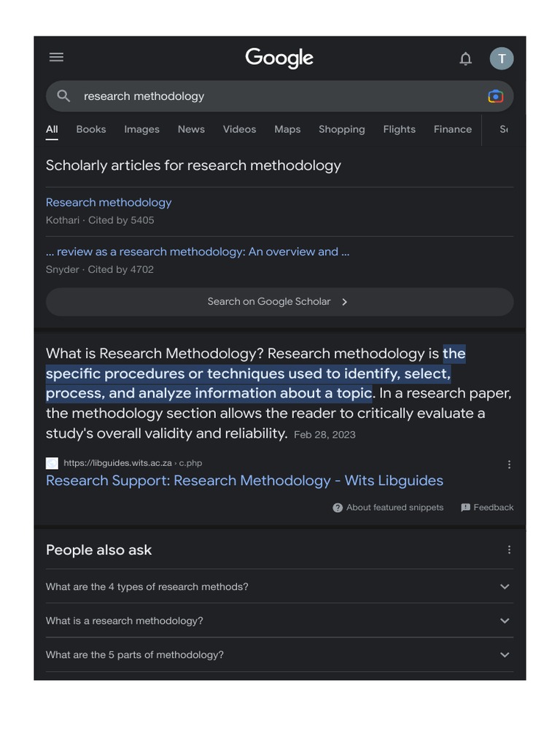Open featured snippet options menu
The image size is (560, 747).
(509, 464)
